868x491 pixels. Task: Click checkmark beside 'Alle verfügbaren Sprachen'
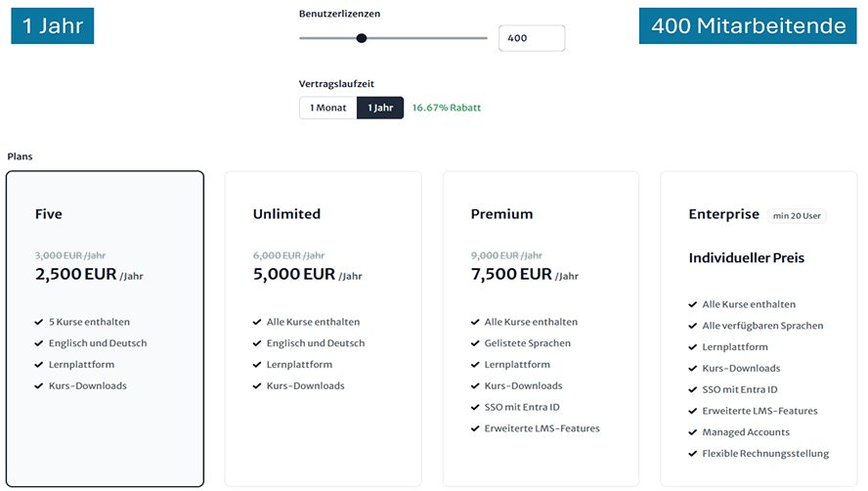(x=692, y=326)
